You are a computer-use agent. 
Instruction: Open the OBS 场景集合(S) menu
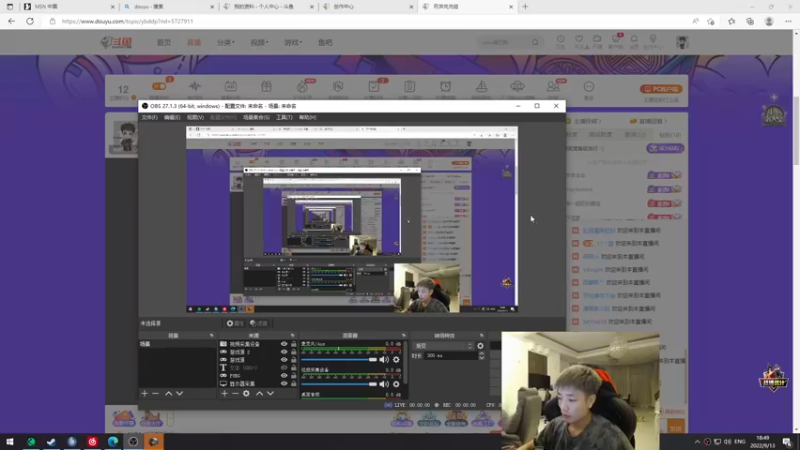256,117
